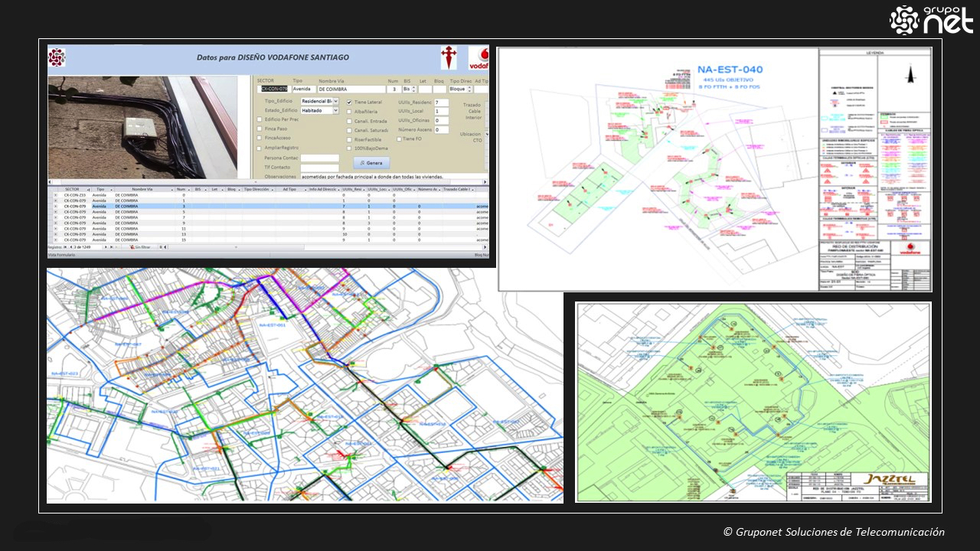Click the maroon knot logo in header
This screenshot has width=980, height=551.
[x=57, y=57]
